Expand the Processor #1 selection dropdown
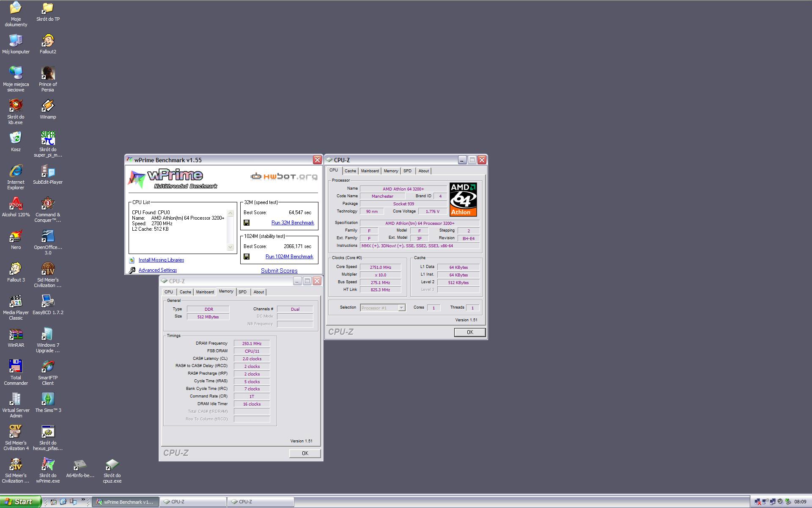Image resolution: width=812 pixels, height=508 pixels. pyautogui.click(x=402, y=308)
